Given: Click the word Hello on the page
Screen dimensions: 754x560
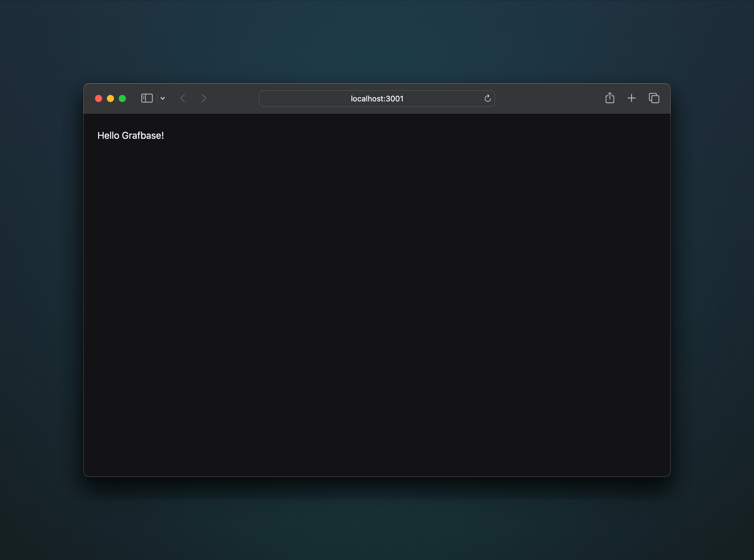Looking at the screenshot, I should pos(108,136).
